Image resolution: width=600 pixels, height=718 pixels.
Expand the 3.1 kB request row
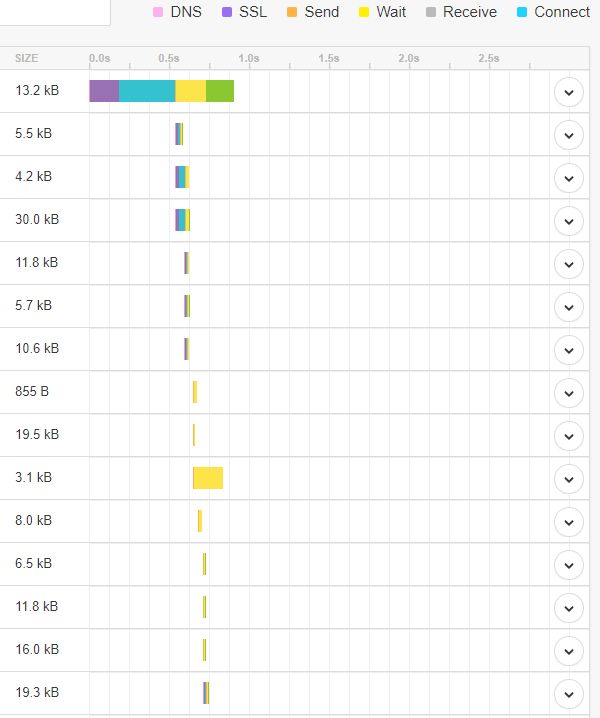coord(568,479)
